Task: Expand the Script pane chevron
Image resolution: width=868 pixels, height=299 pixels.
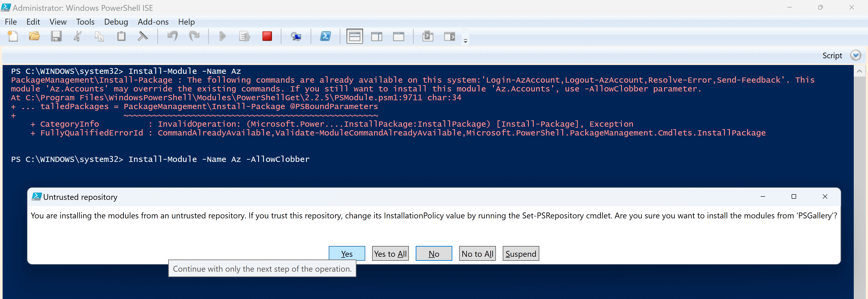Action: (x=856, y=55)
